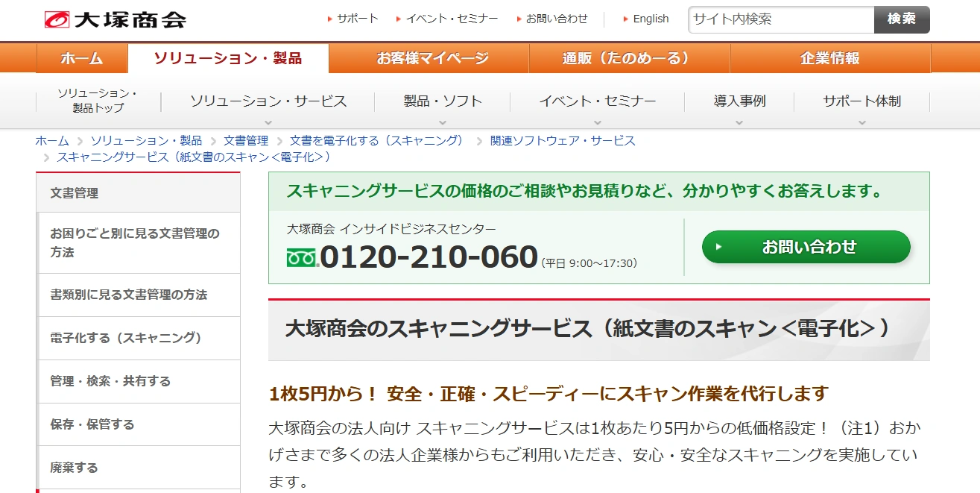Viewport: 980px width, 493px height.
Task: Open the 通販（たのめーる） tab
Action: [629, 58]
